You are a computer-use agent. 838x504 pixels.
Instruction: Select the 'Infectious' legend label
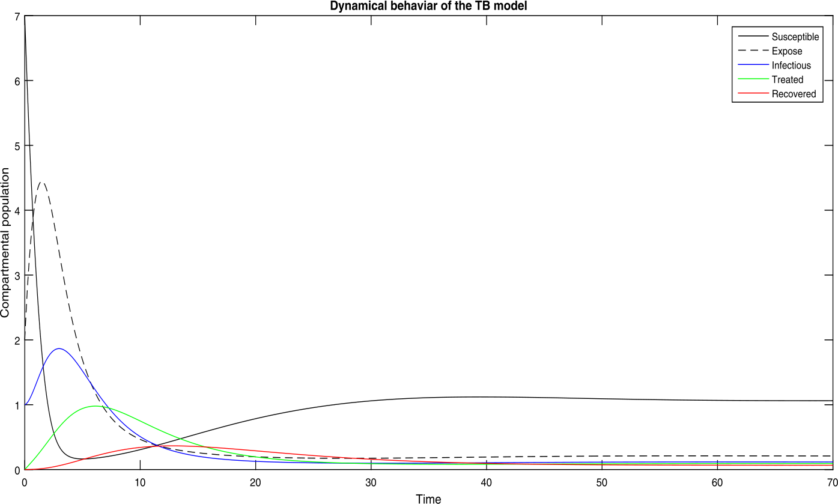791,65
